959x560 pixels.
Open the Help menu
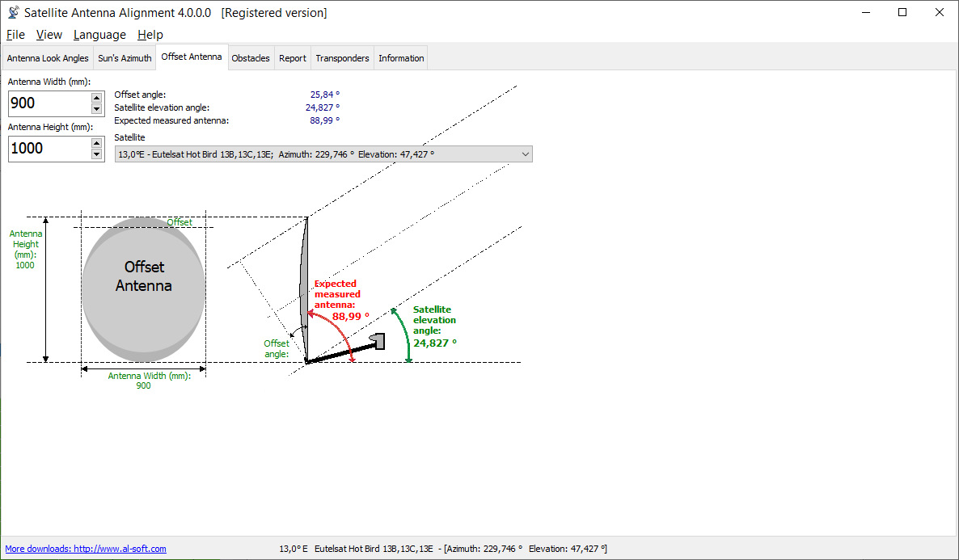(x=150, y=35)
